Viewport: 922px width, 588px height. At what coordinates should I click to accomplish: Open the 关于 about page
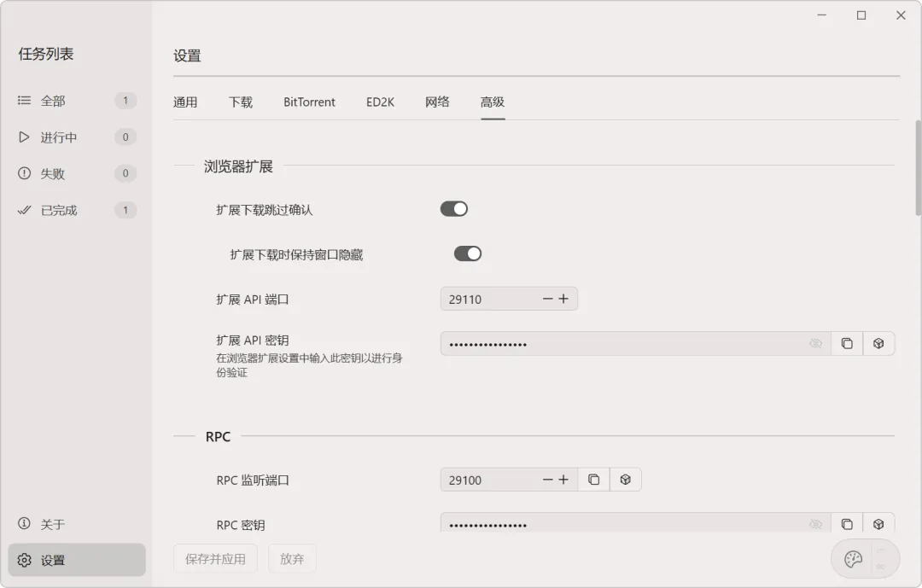tap(77, 524)
